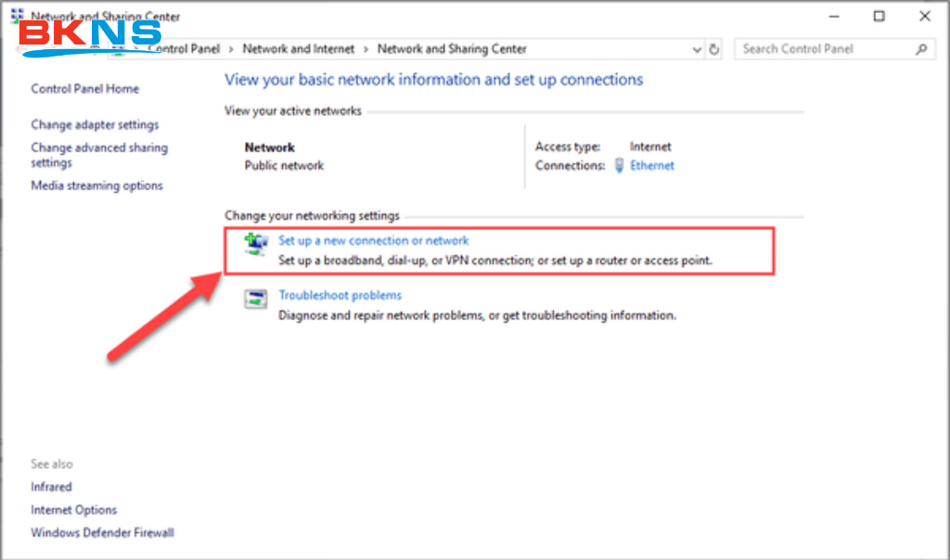The height and width of the screenshot is (560, 950).
Task: Expand the chevron after Network and Internet
Action: pos(366,48)
